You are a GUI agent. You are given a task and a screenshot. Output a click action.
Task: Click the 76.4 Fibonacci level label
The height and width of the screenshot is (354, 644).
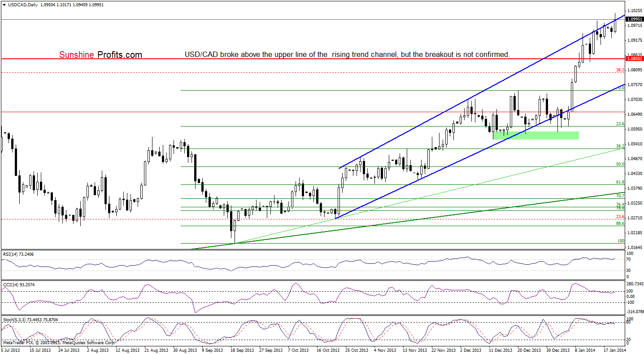pos(620,204)
